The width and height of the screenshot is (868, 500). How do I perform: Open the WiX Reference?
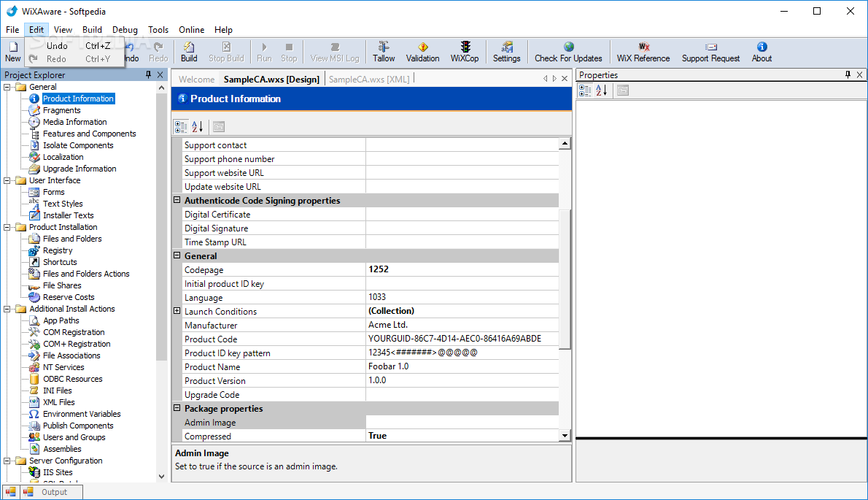coord(643,52)
